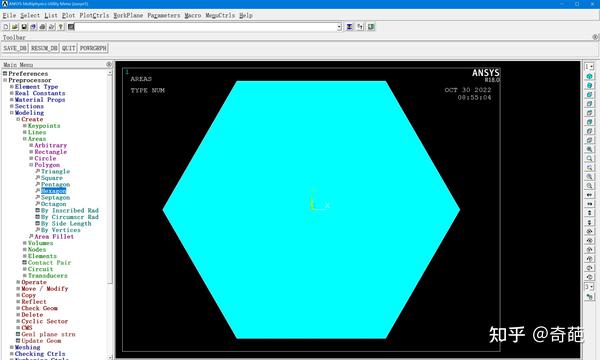The width and height of the screenshot is (600, 360).
Task: Click the ANSYS Help question-mark icon
Action: (x=61, y=27)
